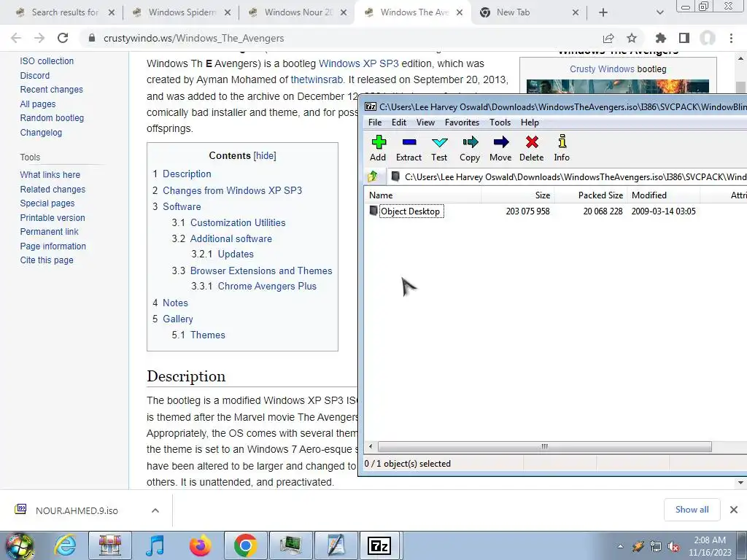747x560 pixels.
Task: Switch to the Windows Nour tab
Action: tap(298, 12)
